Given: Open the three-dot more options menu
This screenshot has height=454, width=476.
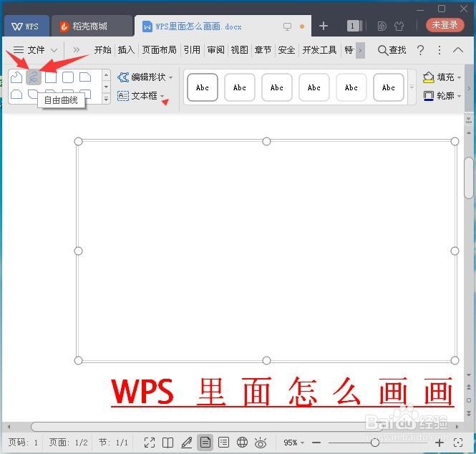Looking at the screenshot, I should pos(439,50).
